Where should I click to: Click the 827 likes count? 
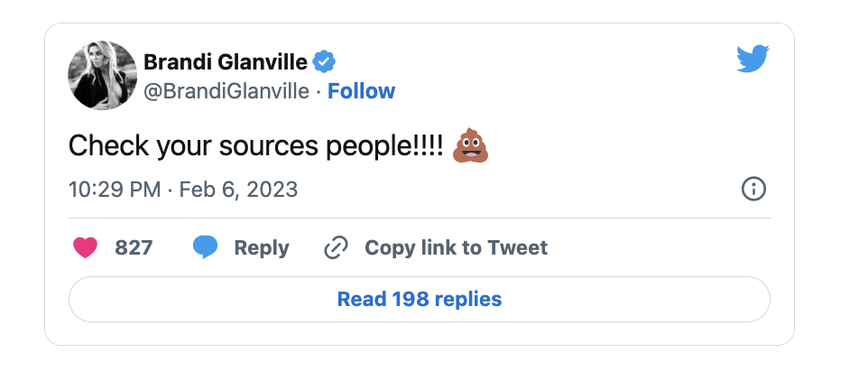134,247
